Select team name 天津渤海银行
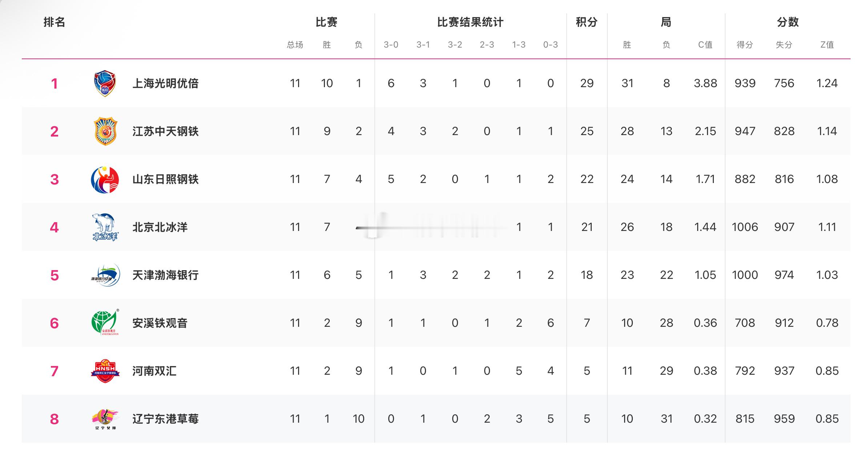Screen dimensions: 868x451 click(165, 275)
